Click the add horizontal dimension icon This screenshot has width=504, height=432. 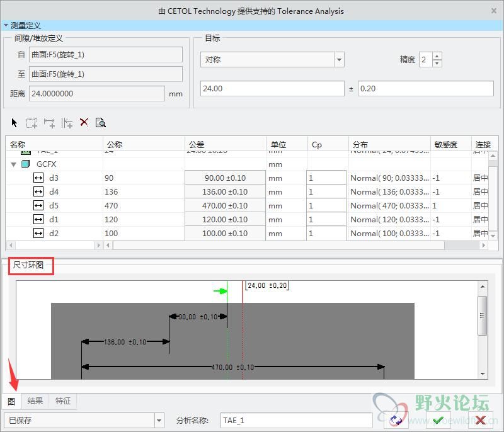click(x=49, y=123)
